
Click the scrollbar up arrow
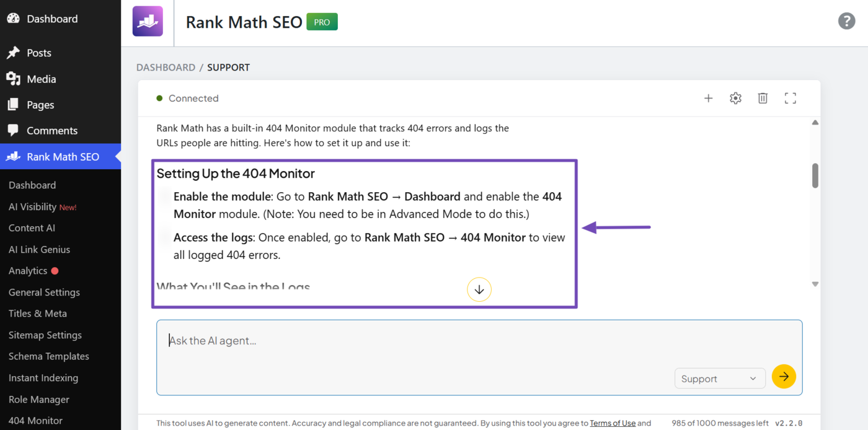(815, 123)
